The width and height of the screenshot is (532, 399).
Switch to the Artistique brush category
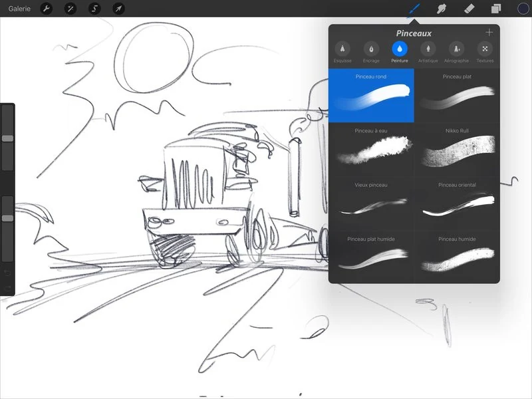point(428,53)
